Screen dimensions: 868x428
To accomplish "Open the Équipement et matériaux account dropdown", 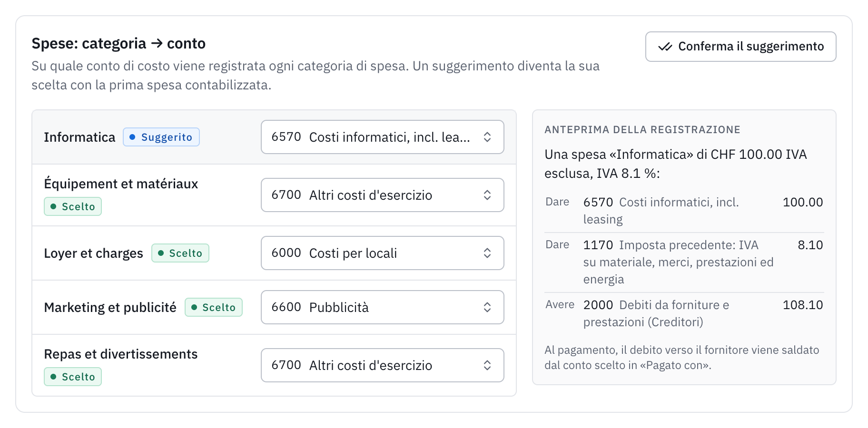I will pos(382,195).
